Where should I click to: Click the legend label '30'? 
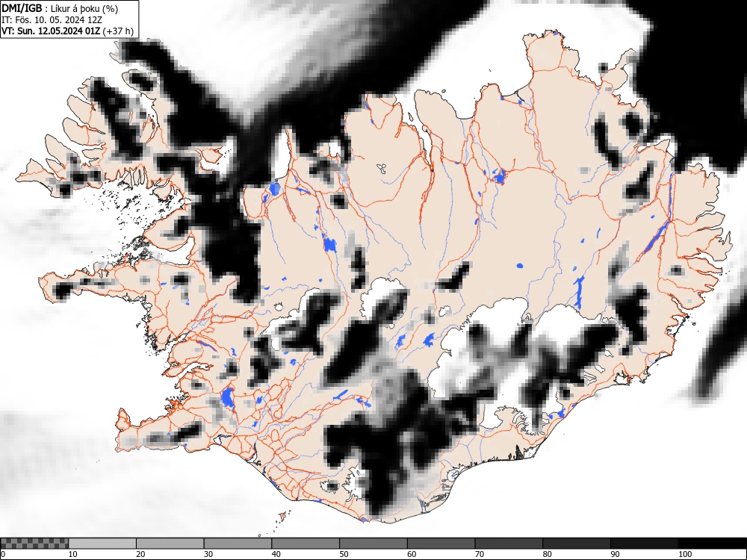coord(208,554)
